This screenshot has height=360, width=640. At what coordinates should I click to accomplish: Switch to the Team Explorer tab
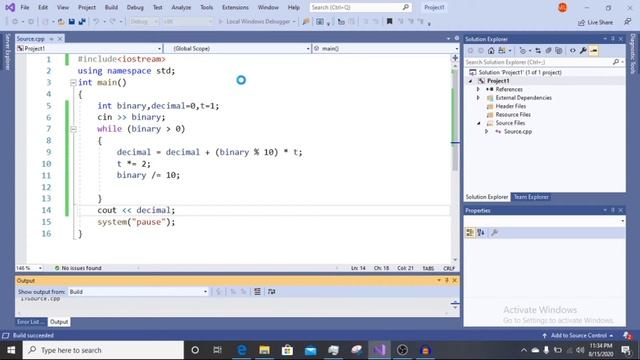tap(531, 197)
